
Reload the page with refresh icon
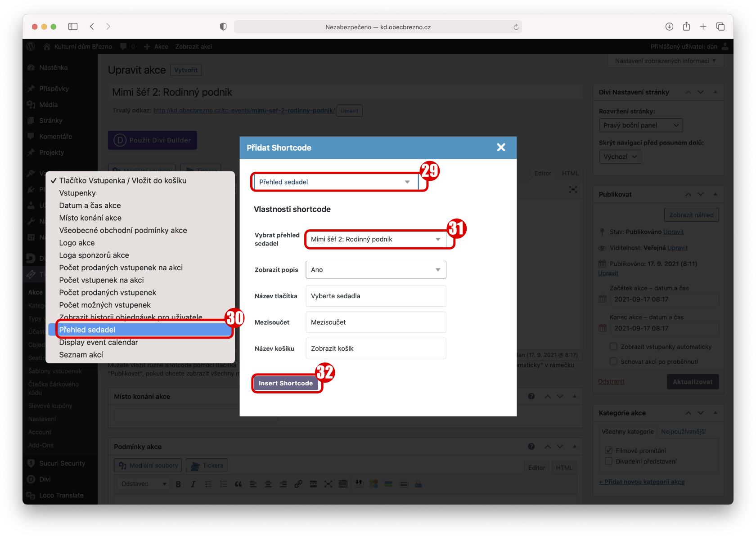point(516,27)
